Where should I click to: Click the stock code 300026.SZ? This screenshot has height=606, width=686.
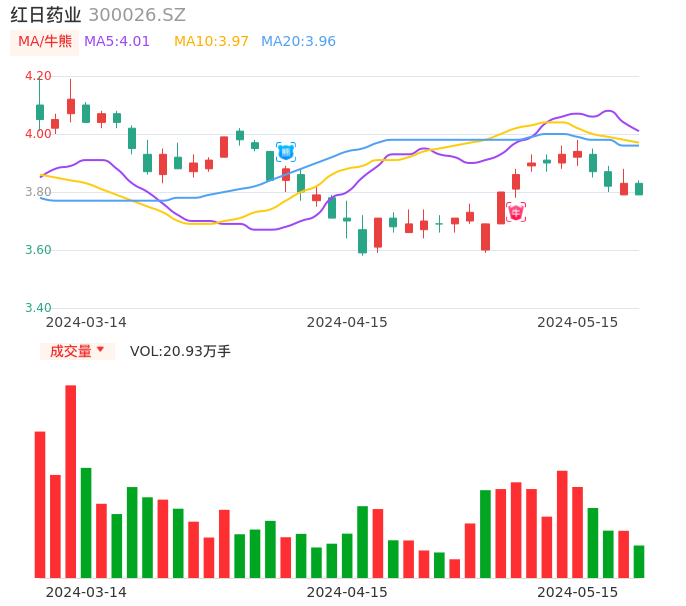click(x=137, y=15)
